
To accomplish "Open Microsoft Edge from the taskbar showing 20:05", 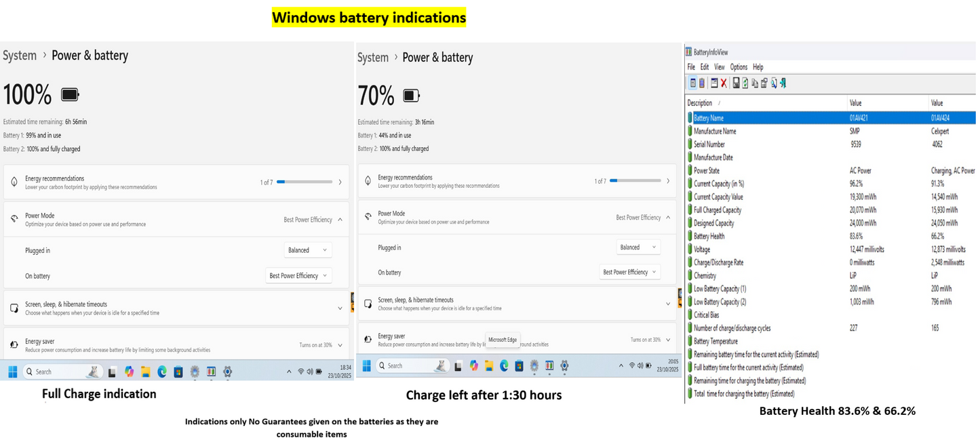I will tap(504, 366).
